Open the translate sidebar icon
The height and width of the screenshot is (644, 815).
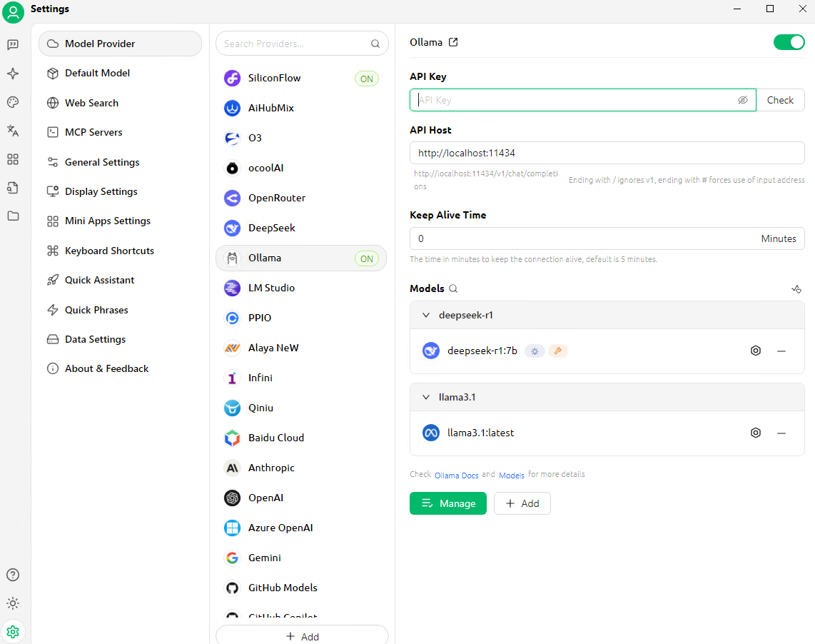(13, 131)
